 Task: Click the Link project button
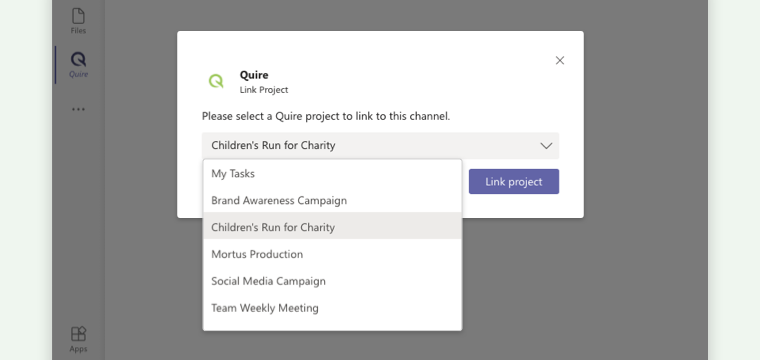(514, 182)
